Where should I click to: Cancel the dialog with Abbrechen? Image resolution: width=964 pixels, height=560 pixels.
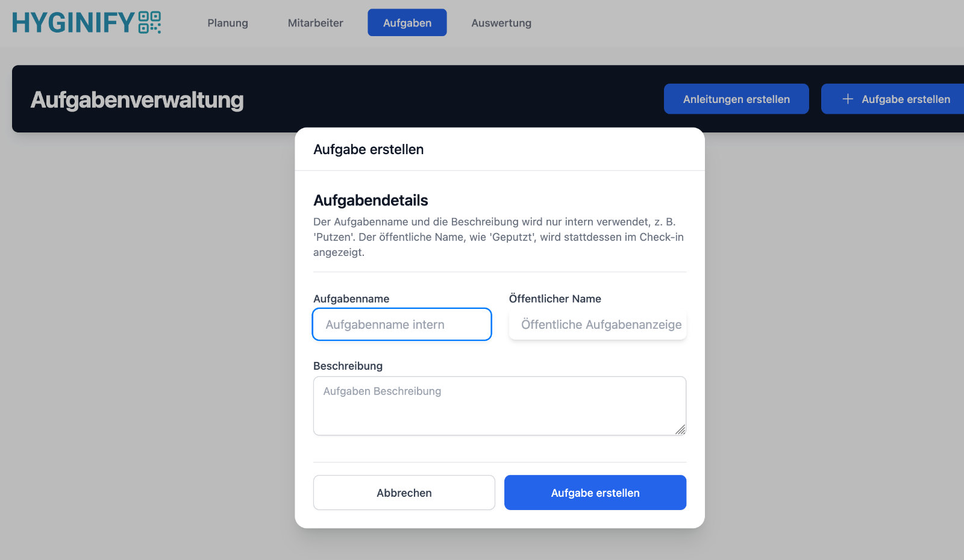(404, 493)
